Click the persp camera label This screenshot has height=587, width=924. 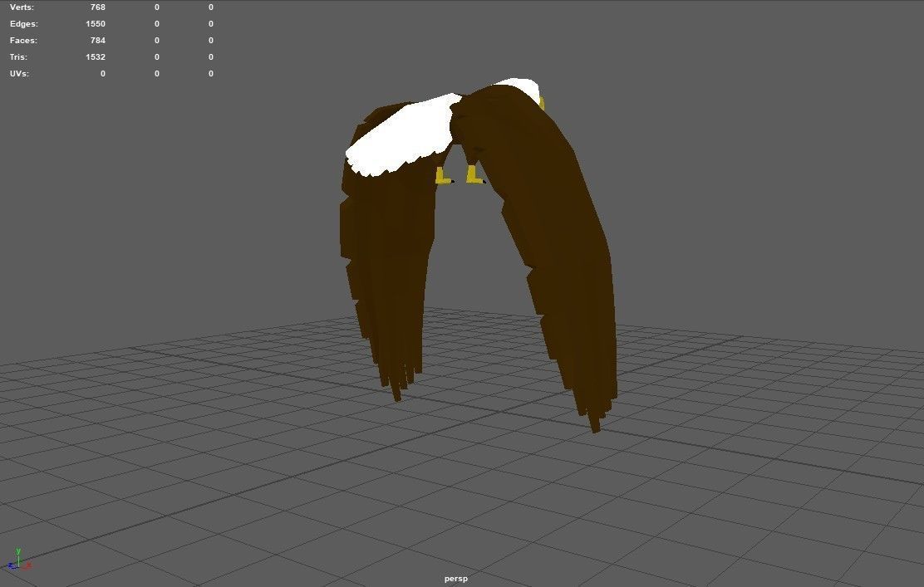pos(456,578)
